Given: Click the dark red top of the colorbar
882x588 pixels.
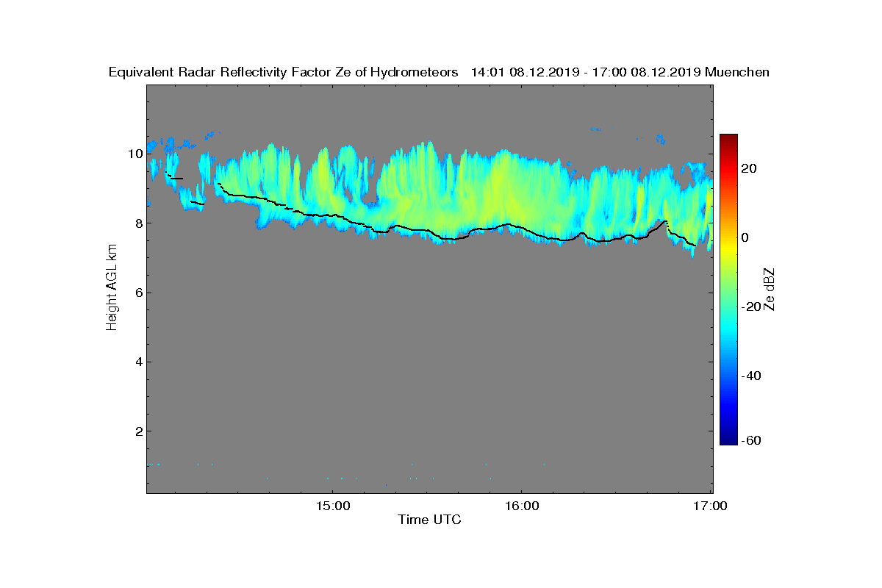Looking at the screenshot, I should pos(728,140).
